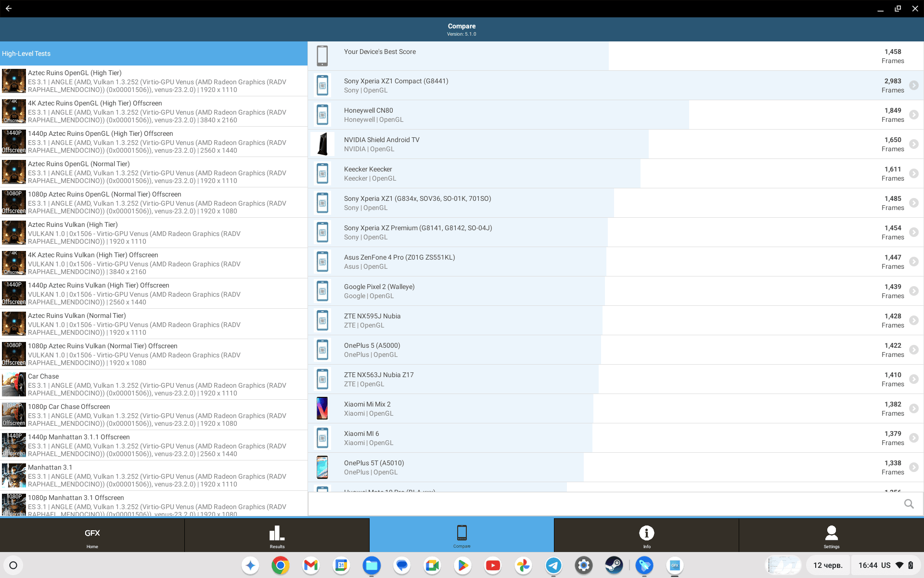Expand Sony Xperia XZ1 (G834x) details arrow
Viewport: 924px width, 578px height.
913,203
